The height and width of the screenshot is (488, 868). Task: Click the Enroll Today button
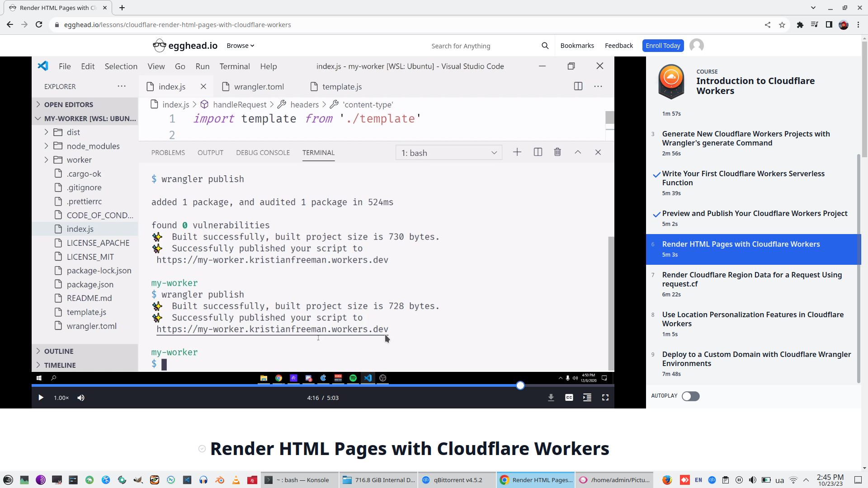(662, 46)
